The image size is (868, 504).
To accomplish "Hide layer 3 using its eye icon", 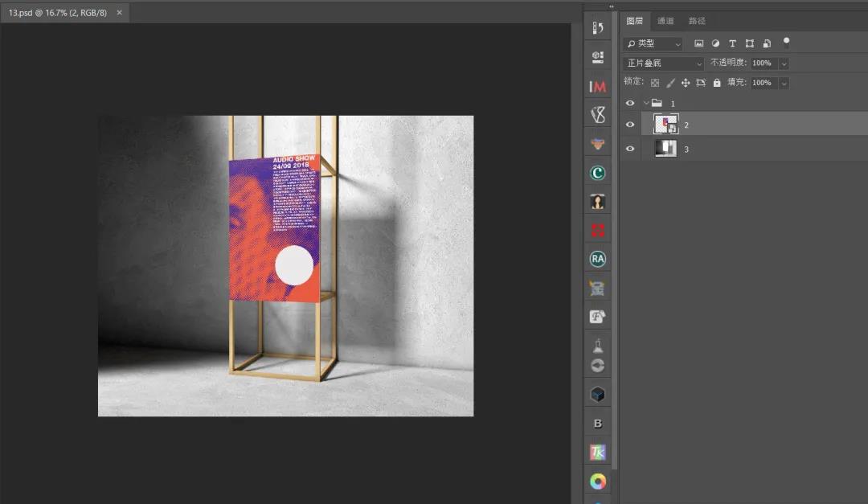I will pyautogui.click(x=630, y=149).
